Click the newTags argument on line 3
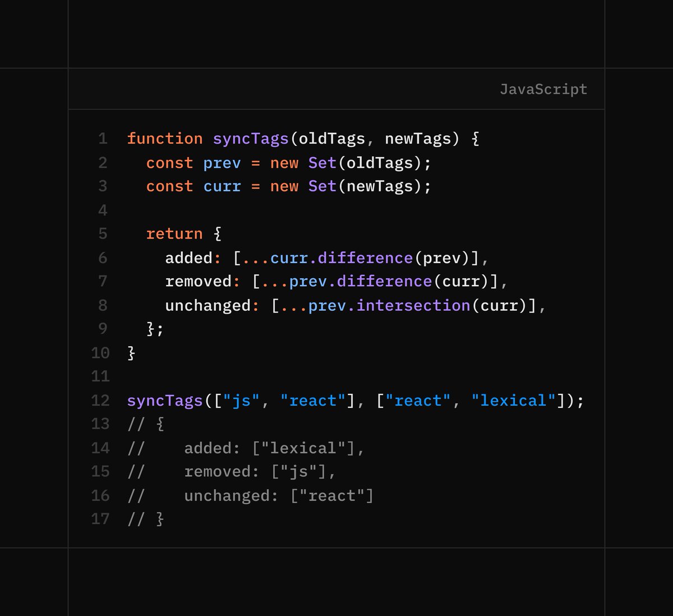Screen dimensions: 673x616 coord(381,186)
